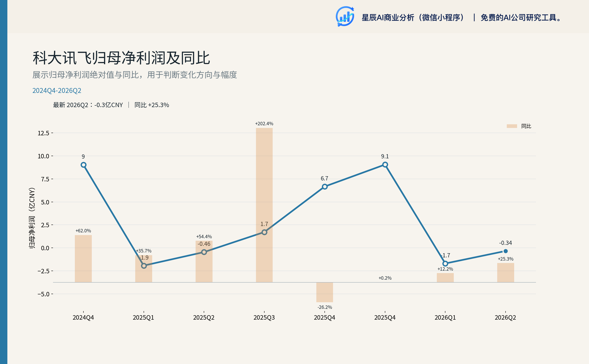Screen dimensions: 589x364
Task: Click the y-axis tick label 10.0
Action: (x=43, y=156)
